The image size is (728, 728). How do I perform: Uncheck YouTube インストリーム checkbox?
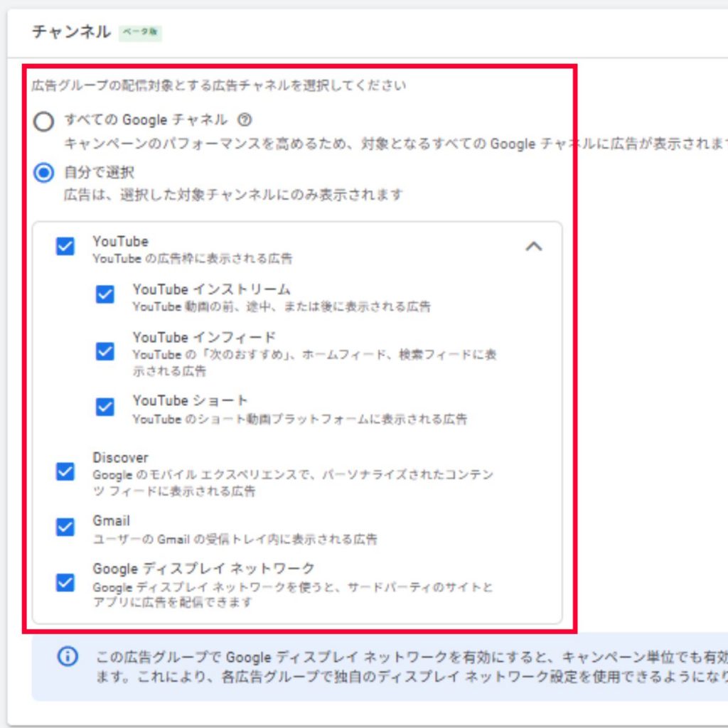pyautogui.click(x=105, y=294)
